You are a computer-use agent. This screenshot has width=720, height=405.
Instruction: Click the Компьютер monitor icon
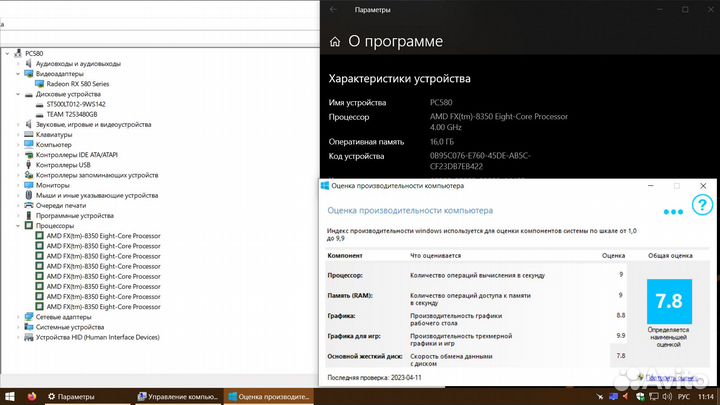[x=28, y=145]
